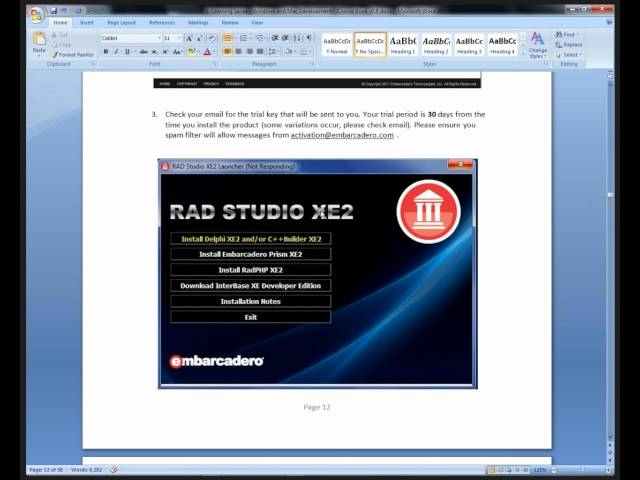Image resolution: width=640 pixels, height=480 pixels.
Task: Click Find in the Editing group
Action: coord(568,35)
